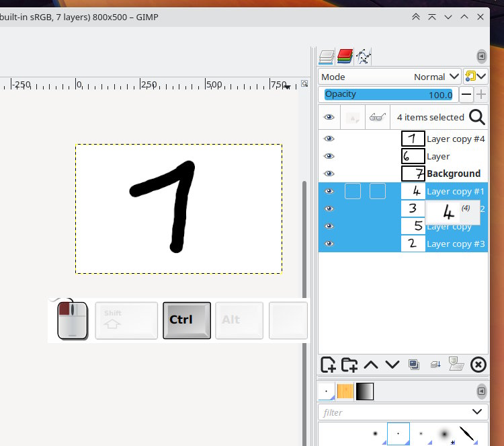Select the diagonal line brush
Image resolution: width=504 pixels, height=446 pixels.
click(x=467, y=434)
